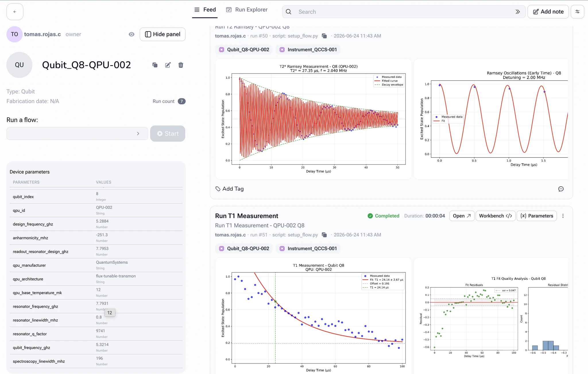The height and width of the screenshot is (374, 588).
Task: Click the QU device avatar
Action: tap(19, 65)
